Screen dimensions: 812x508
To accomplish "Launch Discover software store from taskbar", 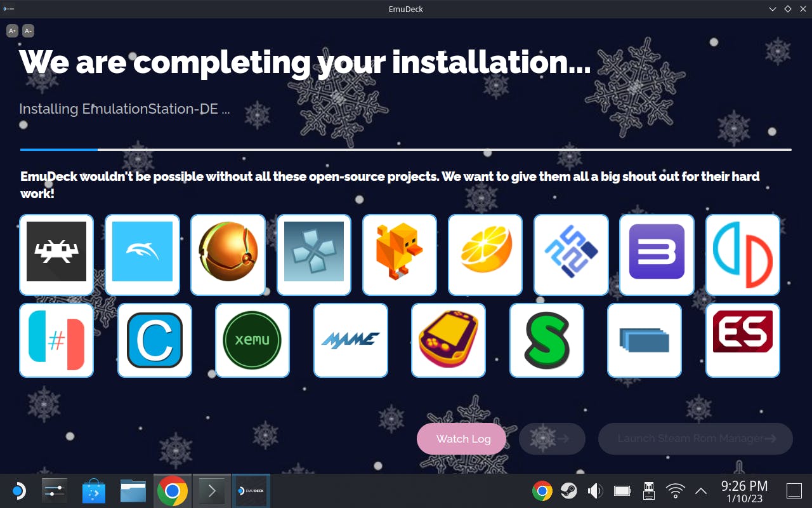I will click(x=94, y=491).
